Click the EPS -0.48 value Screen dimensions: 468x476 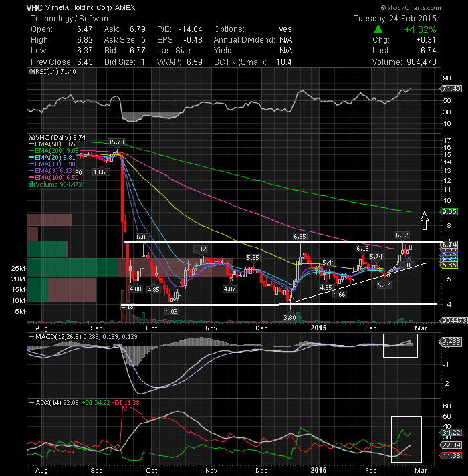point(193,39)
